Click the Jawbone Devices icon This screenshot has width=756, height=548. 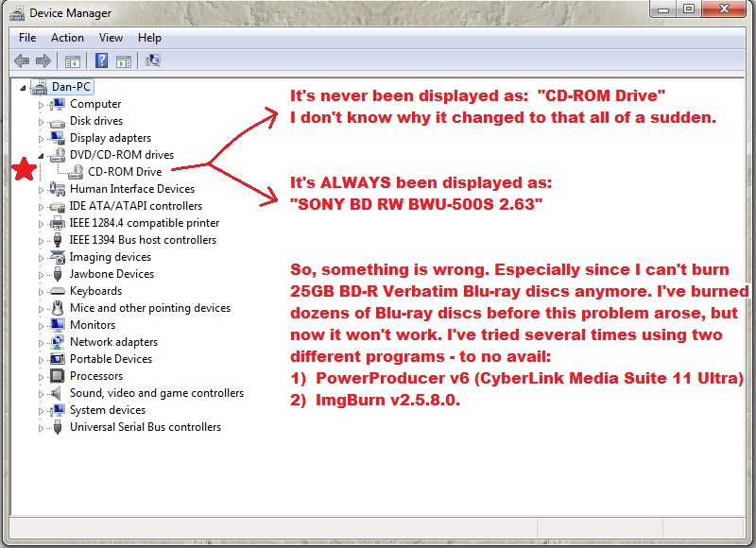pos(58,274)
